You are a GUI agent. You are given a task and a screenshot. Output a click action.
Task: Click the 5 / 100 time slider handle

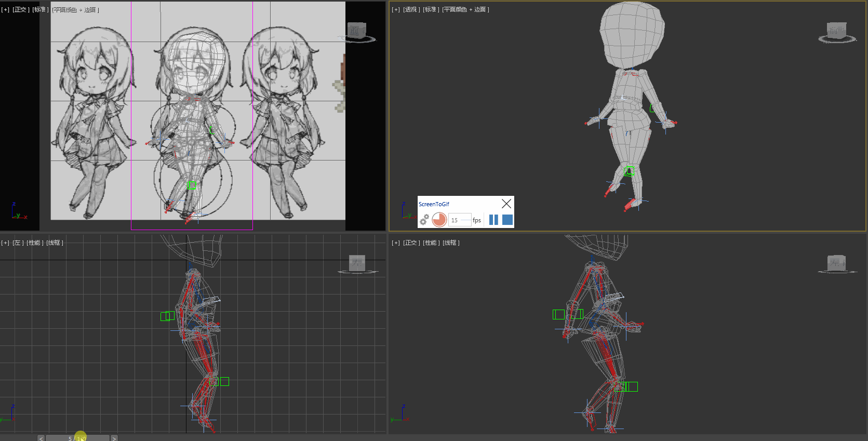(x=77, y=438)
